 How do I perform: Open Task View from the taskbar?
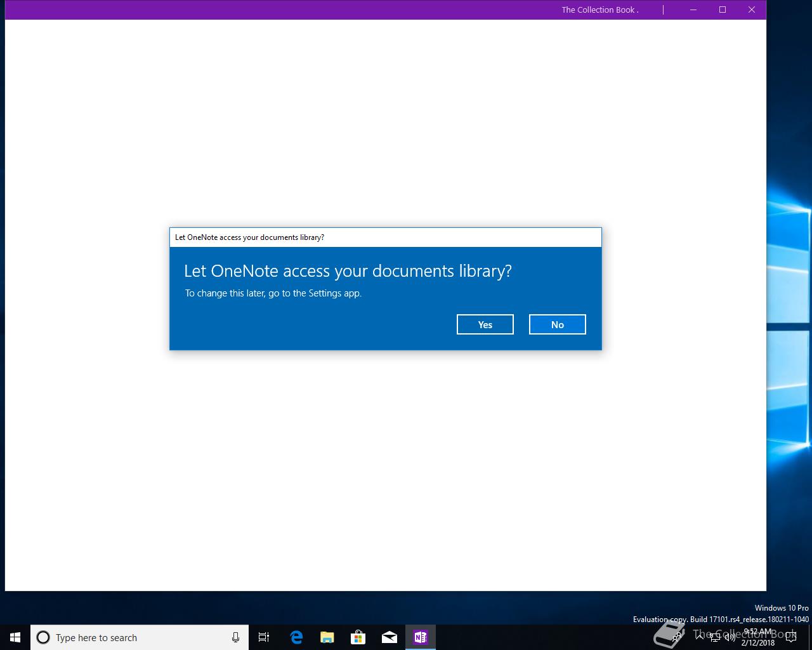point(264,637)
